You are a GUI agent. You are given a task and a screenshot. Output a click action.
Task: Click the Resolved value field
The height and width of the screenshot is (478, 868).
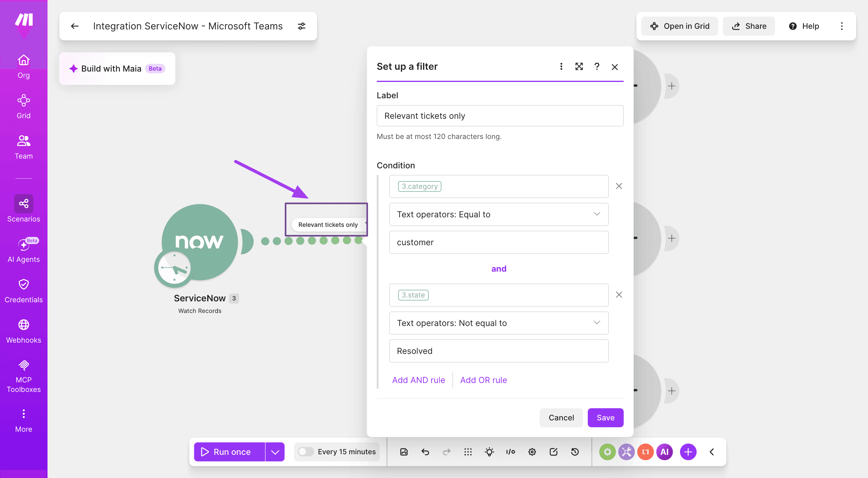tap(499, 351)
